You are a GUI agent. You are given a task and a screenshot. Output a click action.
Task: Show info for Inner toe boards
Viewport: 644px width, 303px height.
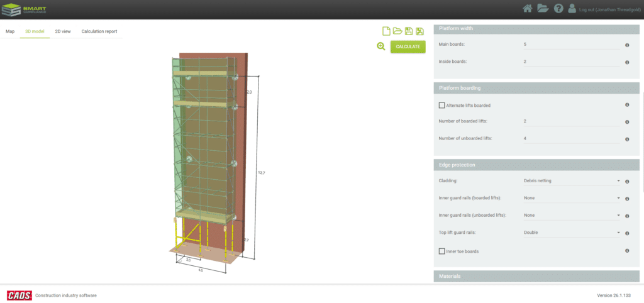627,250
